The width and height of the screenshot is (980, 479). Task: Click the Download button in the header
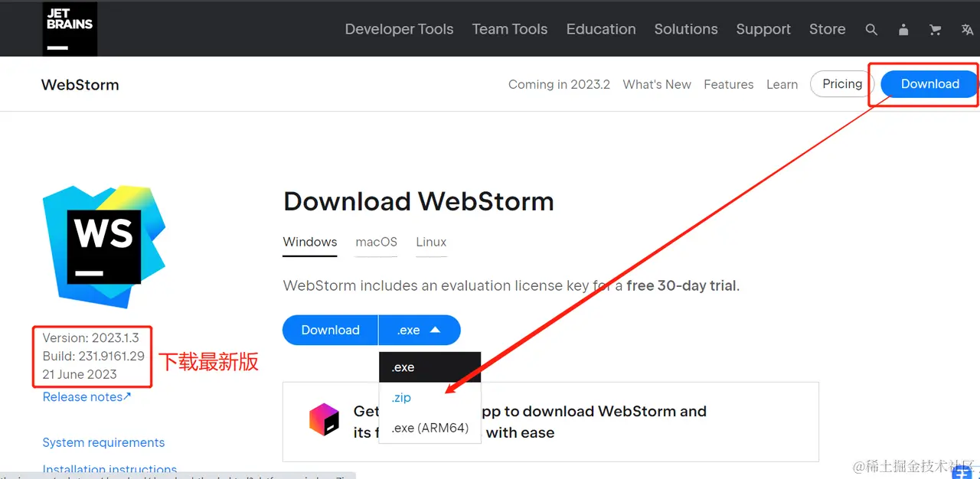pyautogui.click(x=929, y=84)
